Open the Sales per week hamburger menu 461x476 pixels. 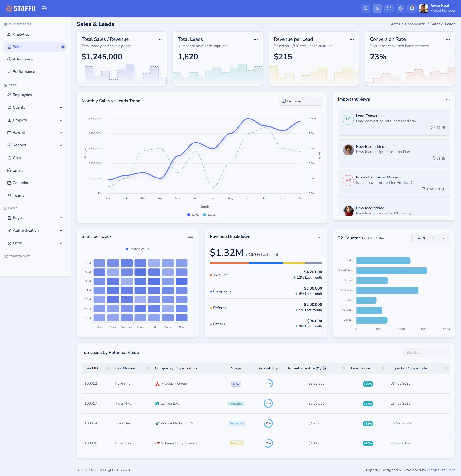click(190, 236)
